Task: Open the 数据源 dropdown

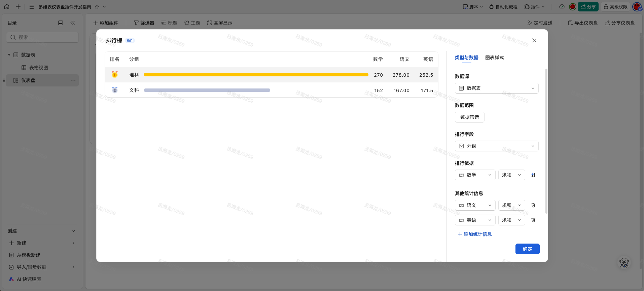Action: [x=497, y=88]
